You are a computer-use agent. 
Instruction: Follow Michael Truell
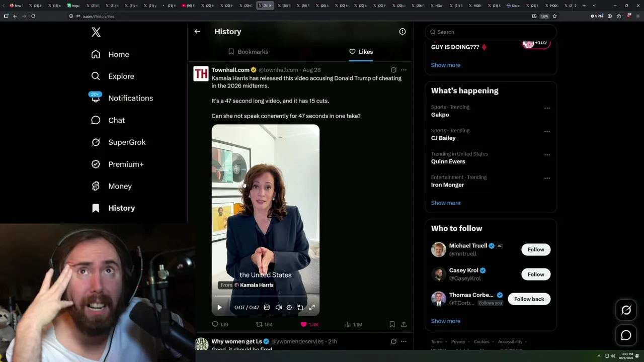[536, 249]
